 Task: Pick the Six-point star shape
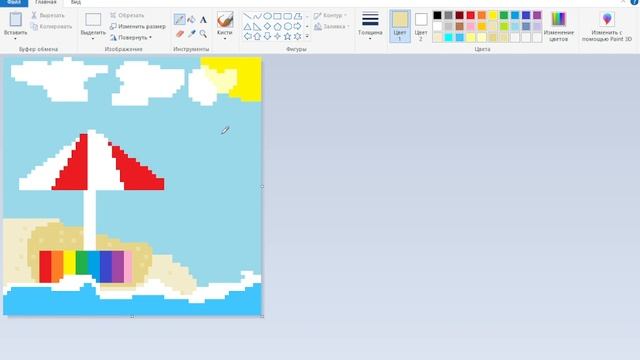298,36
